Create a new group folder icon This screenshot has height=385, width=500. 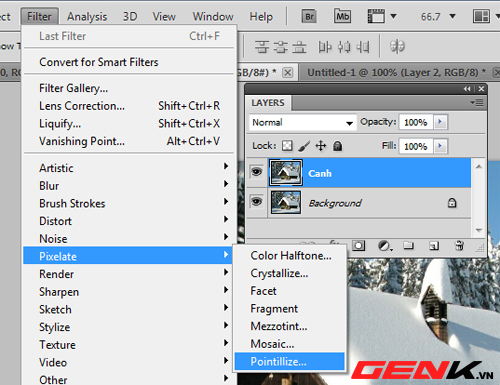tap(408, 246)
